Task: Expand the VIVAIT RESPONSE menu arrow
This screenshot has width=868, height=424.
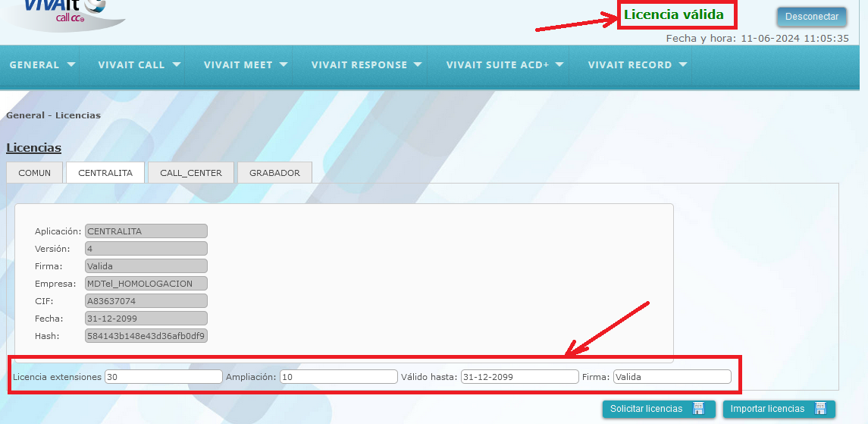Action: [x=418, y=64]
